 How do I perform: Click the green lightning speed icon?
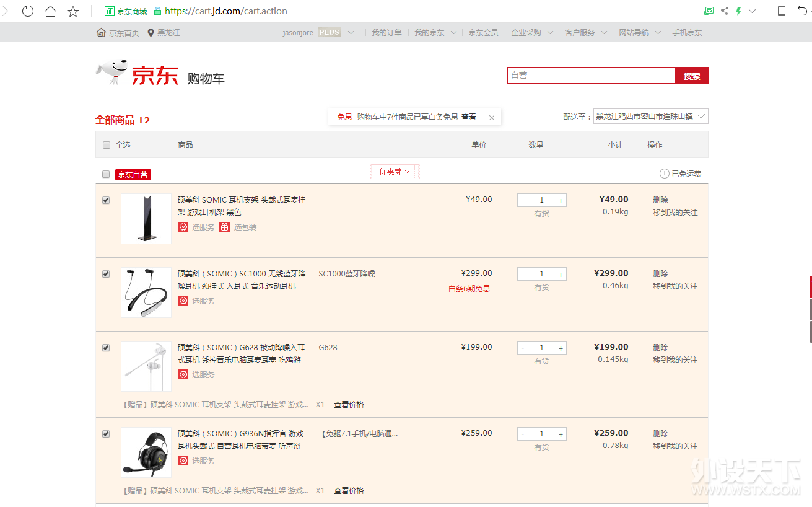pyautogui.click(x=738, y=11)
